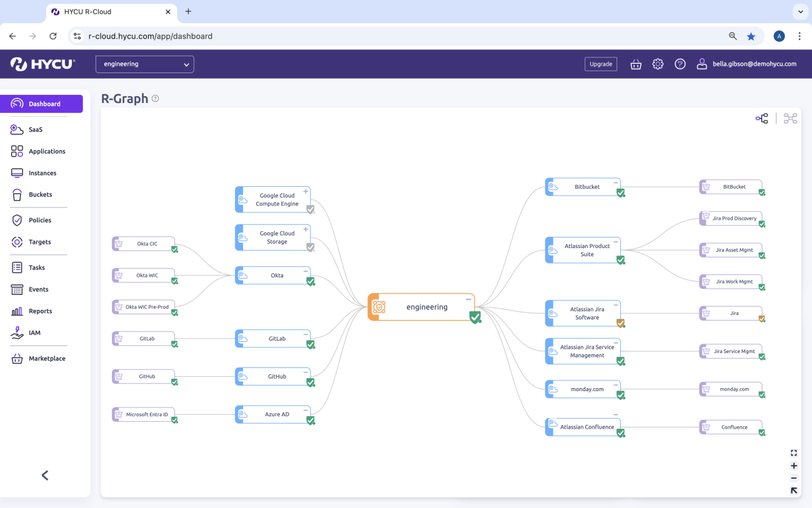Viewport: 812px width, 508px height.
Task: Open bella.gibson@demohycu.com account menu
Action: [747, 64]
